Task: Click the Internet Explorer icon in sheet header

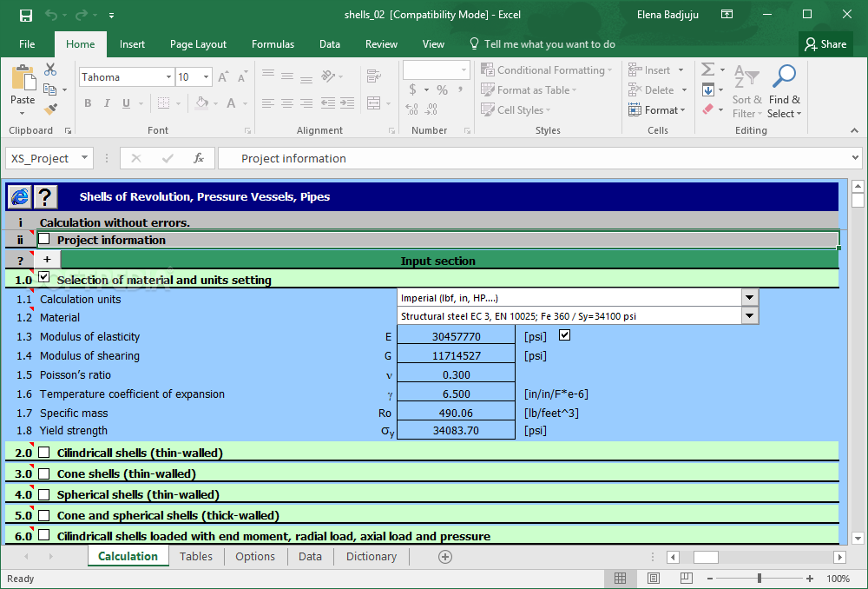Action: coord(20,196)
